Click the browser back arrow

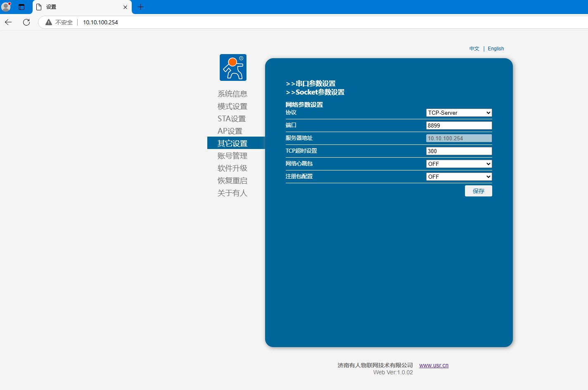pyautogui.click(x=8, y=22)
